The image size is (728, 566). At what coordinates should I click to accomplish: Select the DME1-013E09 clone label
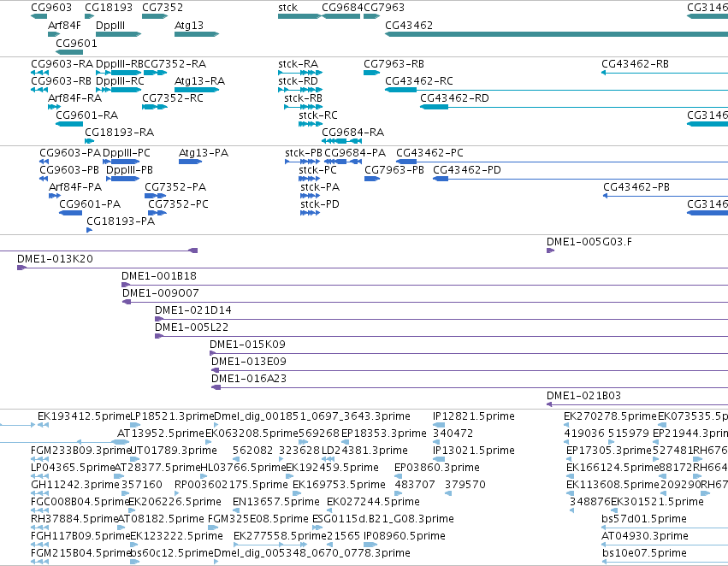(249, 362)
